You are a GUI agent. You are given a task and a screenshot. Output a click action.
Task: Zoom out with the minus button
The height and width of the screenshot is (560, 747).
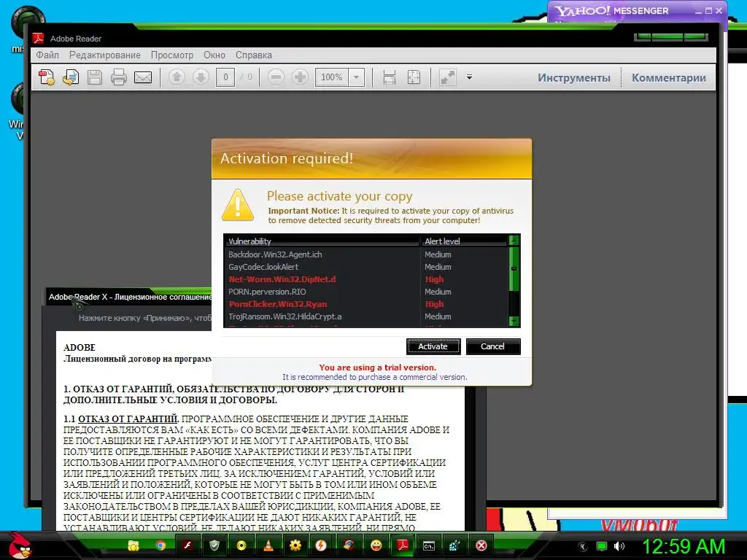(276, 77)
